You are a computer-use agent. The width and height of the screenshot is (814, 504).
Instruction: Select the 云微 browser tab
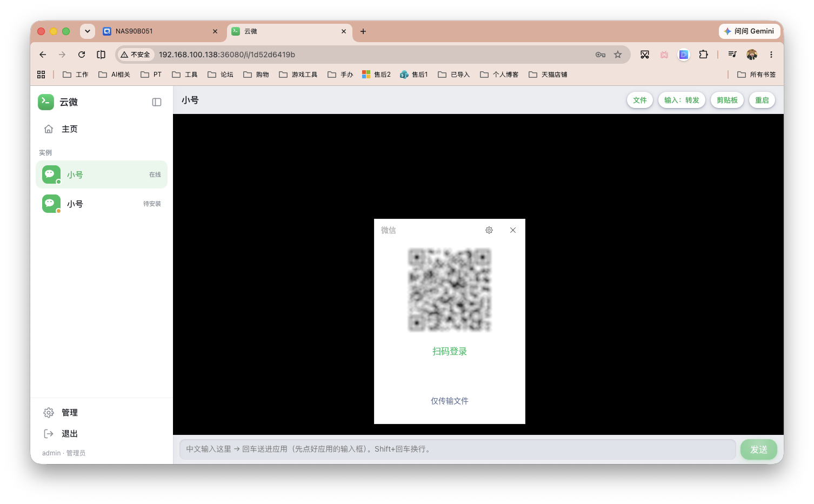(289, 31)
